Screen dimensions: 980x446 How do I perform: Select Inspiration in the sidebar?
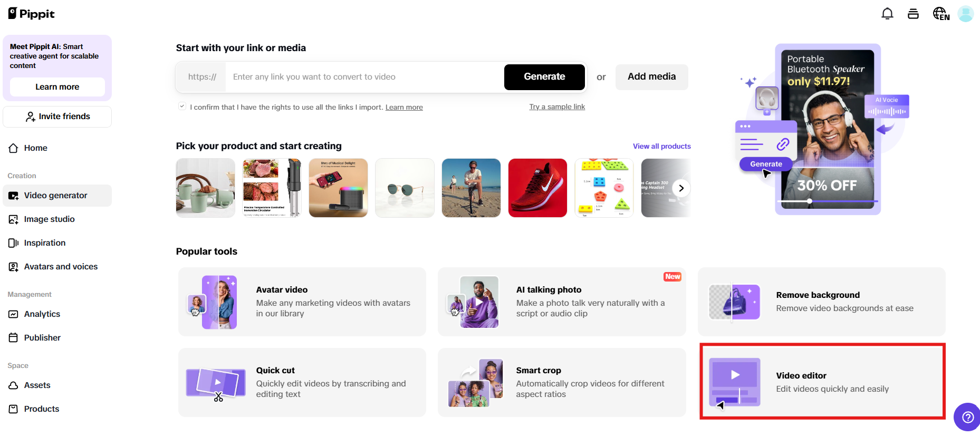(x=44, y=243)
